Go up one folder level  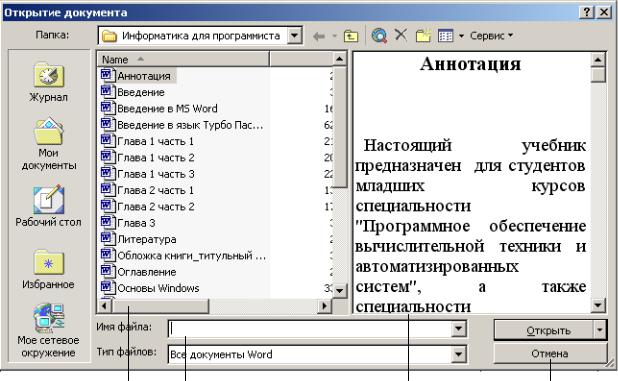(351, 36)
